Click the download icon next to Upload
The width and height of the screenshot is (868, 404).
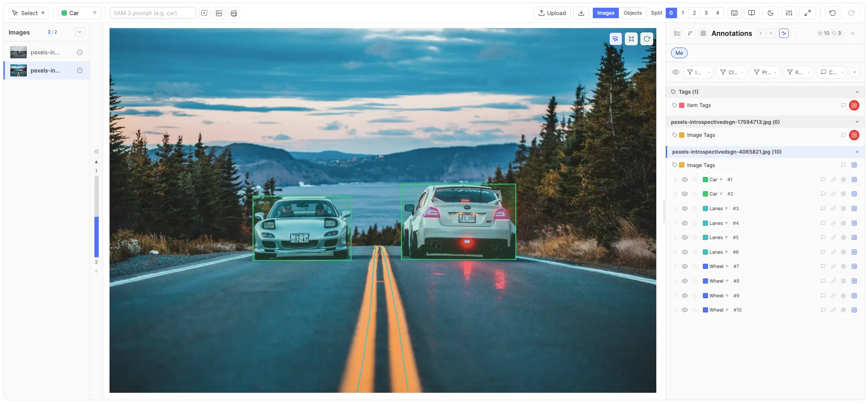[581, 13]
